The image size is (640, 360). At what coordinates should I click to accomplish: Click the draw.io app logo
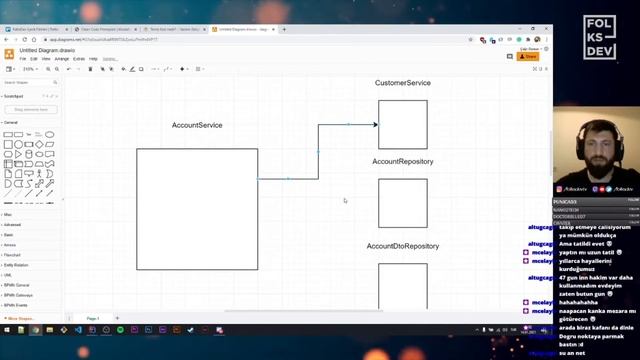coord(9,54)
